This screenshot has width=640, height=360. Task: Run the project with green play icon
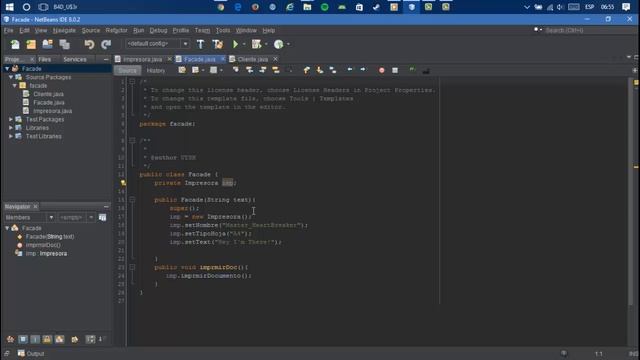click(x=235, y=44)
